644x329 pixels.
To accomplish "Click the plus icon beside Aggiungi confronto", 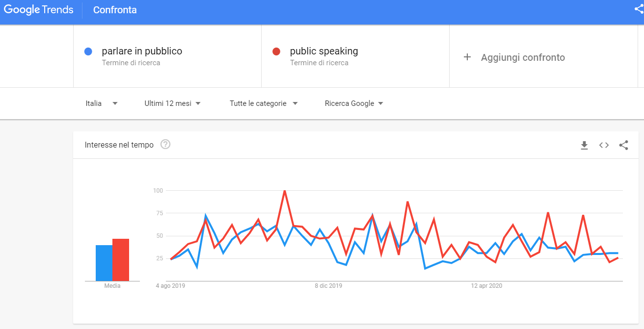I will pyautogui.click(x=467, y=57).
